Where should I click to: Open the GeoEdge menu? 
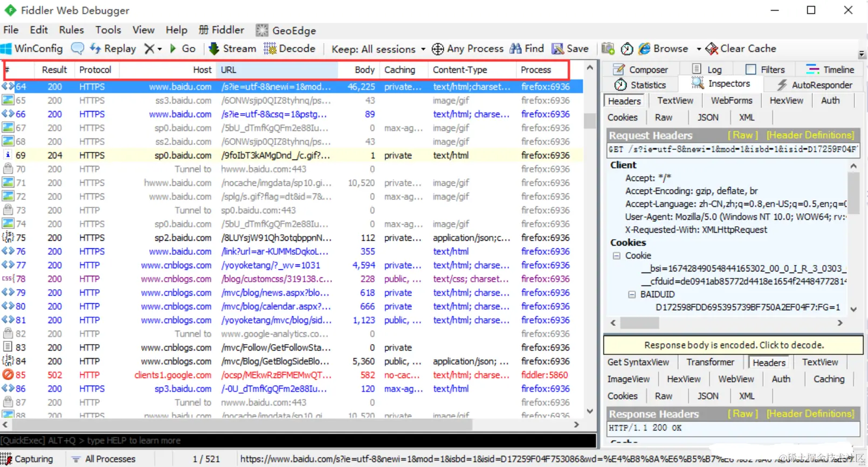tap(286, 30)
